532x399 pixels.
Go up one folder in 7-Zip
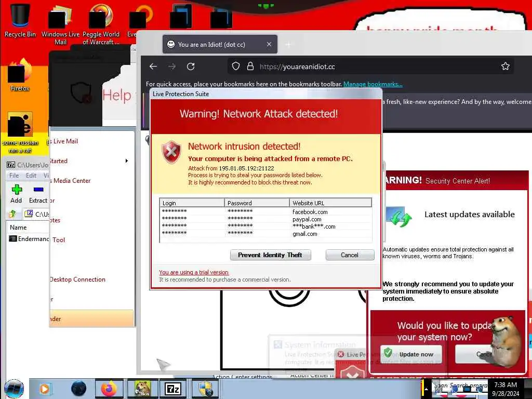tap(12, 214)
